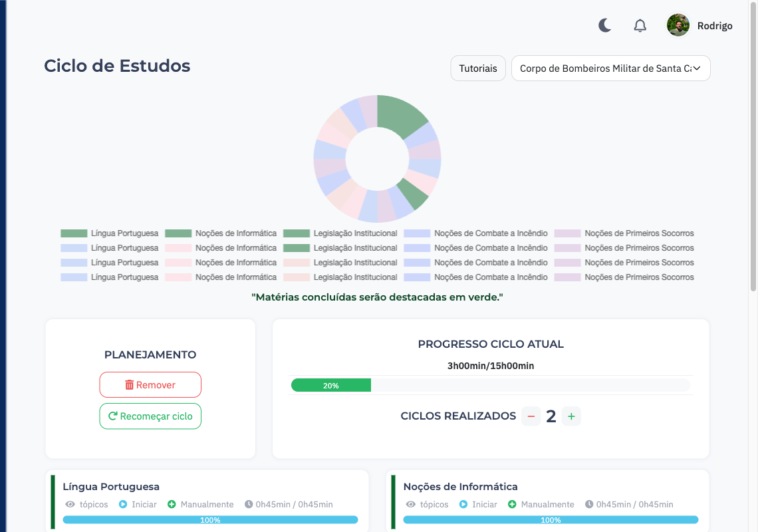
Task: Click Rodrigo's profile avatar
Action: [678, 26]
